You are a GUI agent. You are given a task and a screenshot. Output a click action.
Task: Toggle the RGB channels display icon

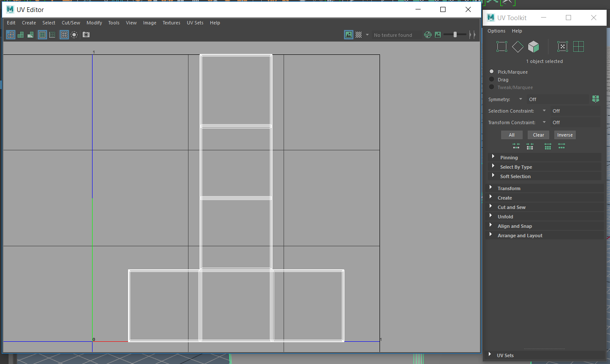click(x=428, y=35)
